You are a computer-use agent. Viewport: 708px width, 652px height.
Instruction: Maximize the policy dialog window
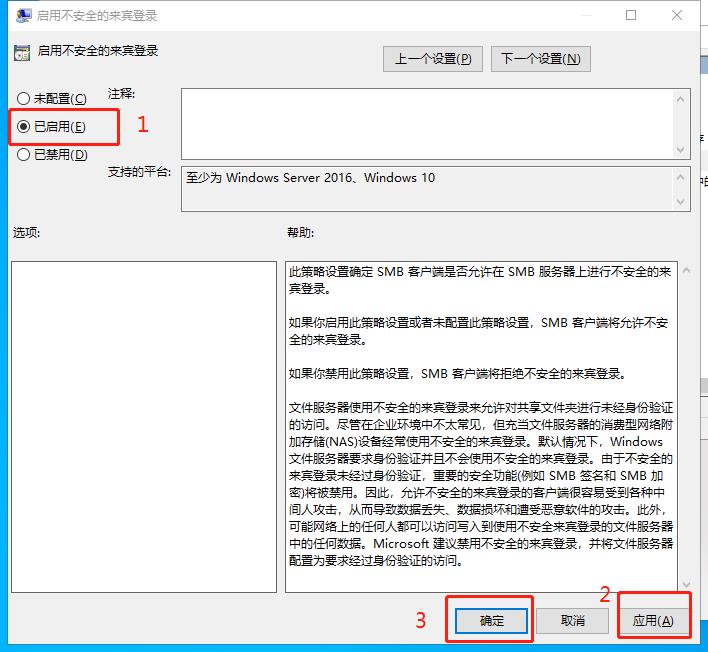(x=631, y=15)
